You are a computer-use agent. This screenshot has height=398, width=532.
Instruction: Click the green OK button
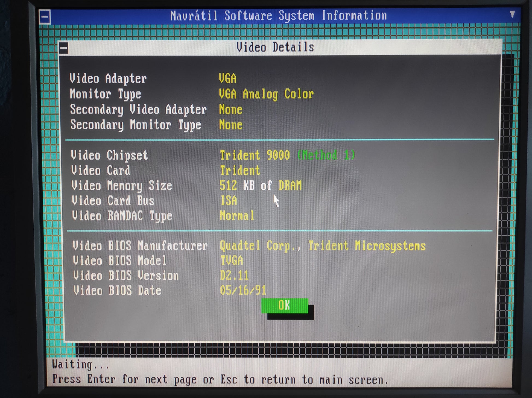pyautogui.click(x=285, y=305)
